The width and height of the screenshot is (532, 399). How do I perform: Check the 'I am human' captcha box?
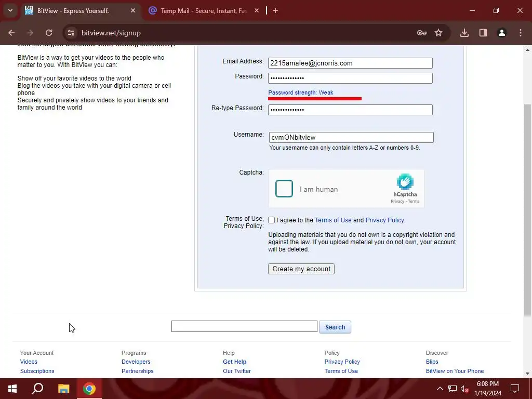point(284,189)
